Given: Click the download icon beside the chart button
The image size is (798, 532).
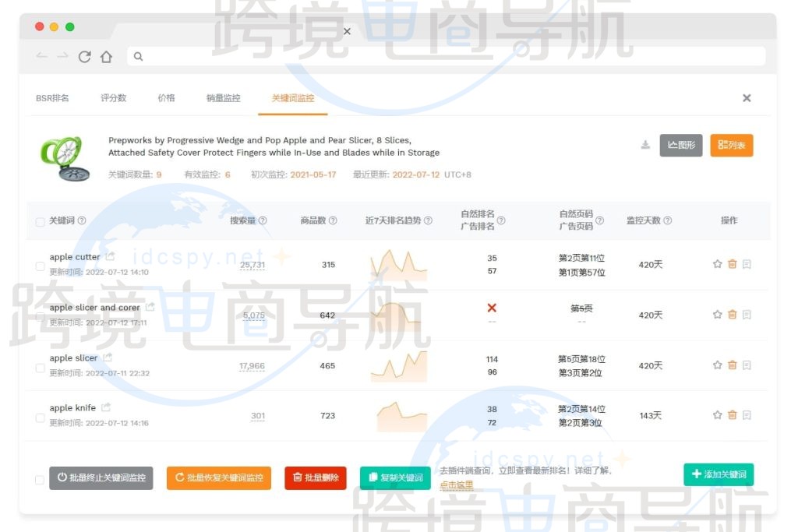Looking at the screenshot, I should 645,145.
